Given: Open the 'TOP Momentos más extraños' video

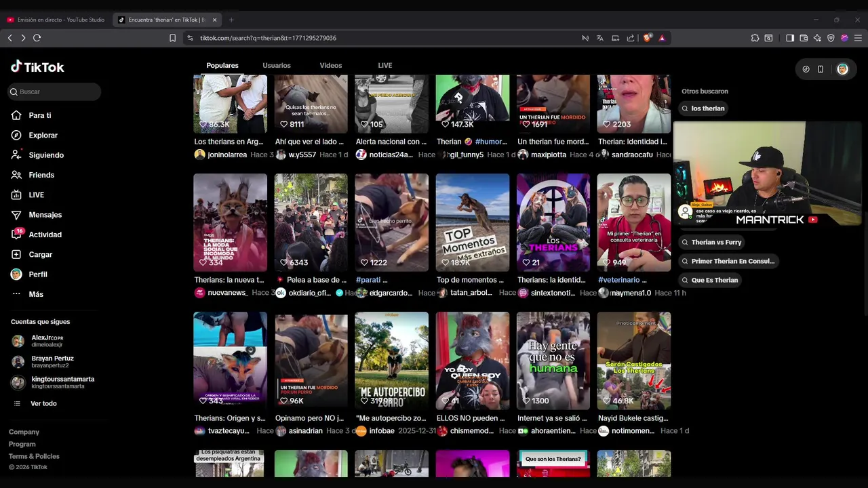Looking at the screenshot, I should coord(473,222).
